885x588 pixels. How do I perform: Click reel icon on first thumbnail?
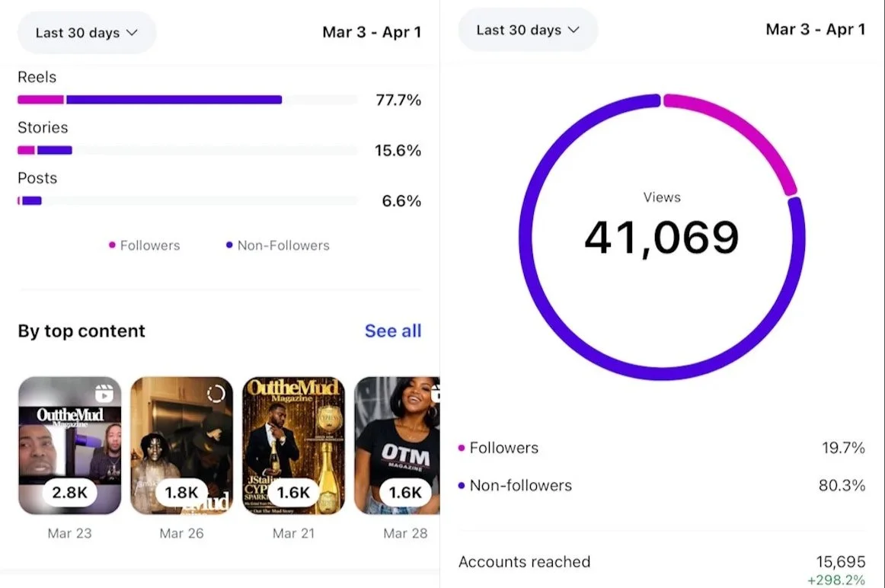[x=102, y=394]
